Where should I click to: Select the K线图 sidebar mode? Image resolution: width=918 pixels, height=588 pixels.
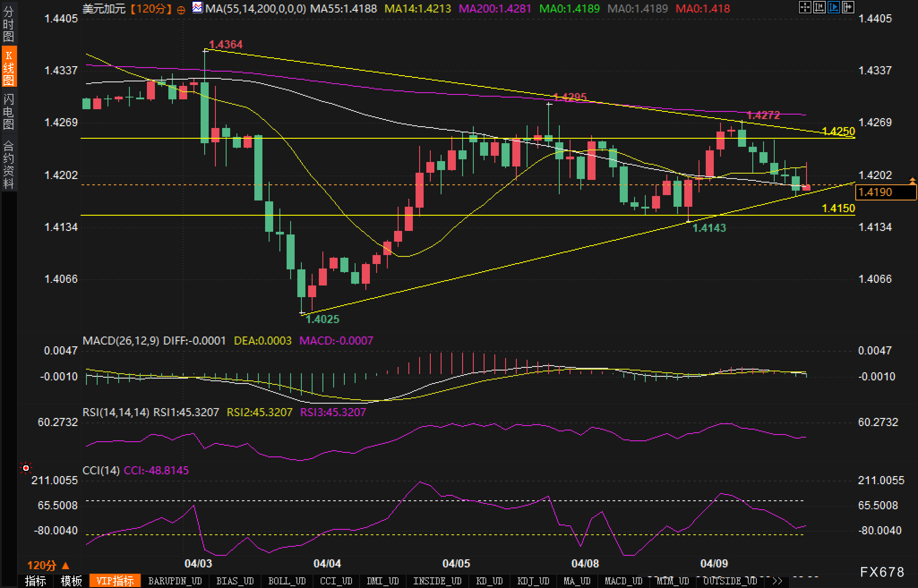pyautogui.click(x=9, y=67)
